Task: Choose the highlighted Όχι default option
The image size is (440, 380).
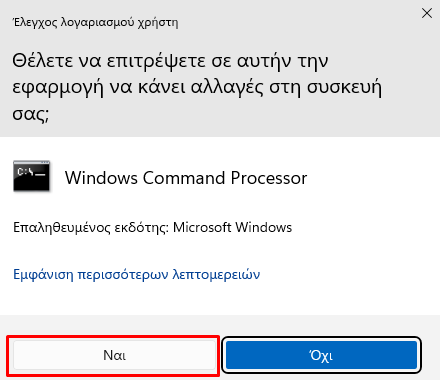Action: coord(321,355)
